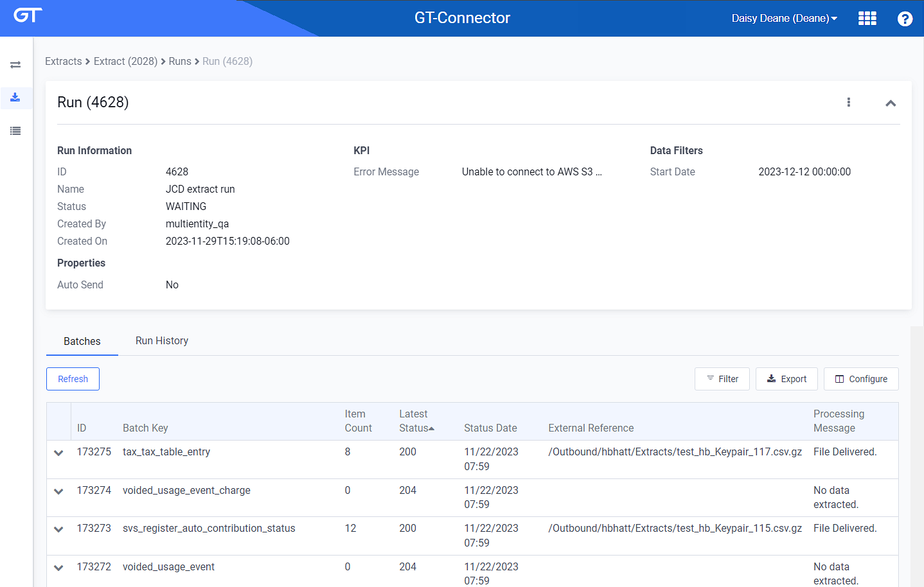The width and height of the screenshot is (924, 587).
Task: Click external reference test_hb_Keypair_117.csv.gz
Action: click(x=675, y=451)
